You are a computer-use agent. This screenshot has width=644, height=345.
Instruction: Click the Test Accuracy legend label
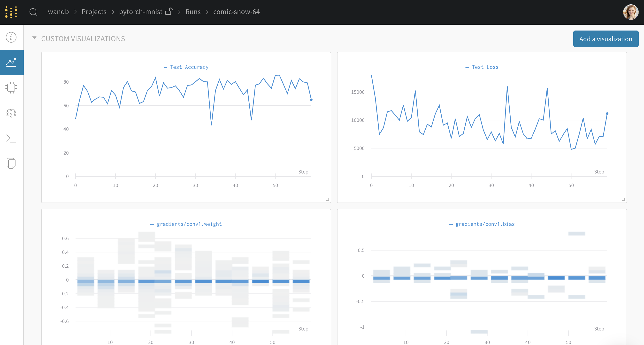189,67
